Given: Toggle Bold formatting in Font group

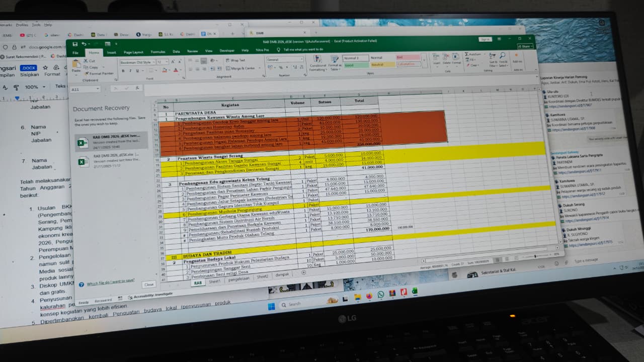Looking at the screenshot, I should click(x=122, y=71).
